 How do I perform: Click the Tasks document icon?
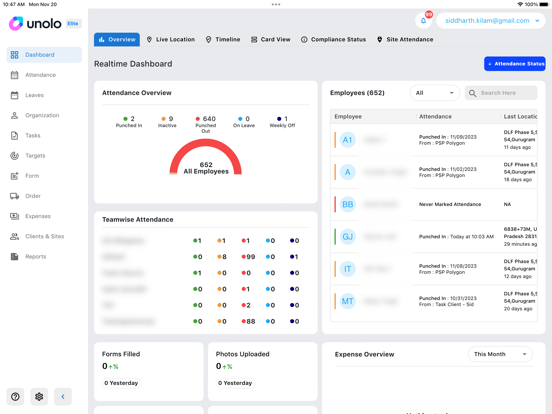(x=14, y=136)
